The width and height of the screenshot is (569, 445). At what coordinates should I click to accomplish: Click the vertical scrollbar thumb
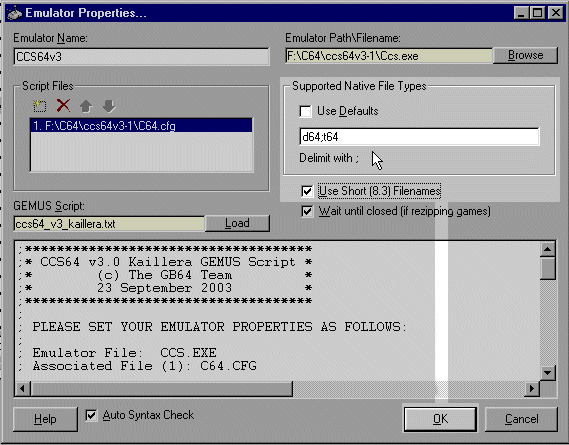(547, 268)
